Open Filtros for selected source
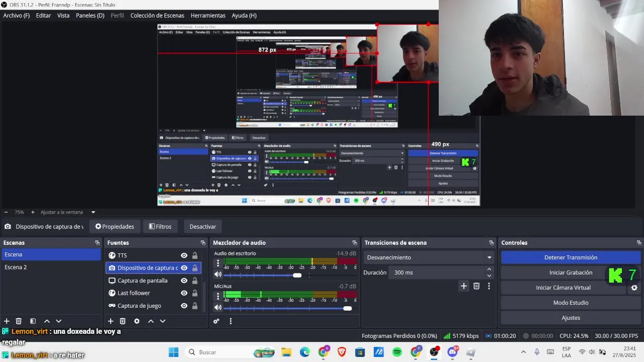This screenshot has width=644, height=362. coord(160,227)
